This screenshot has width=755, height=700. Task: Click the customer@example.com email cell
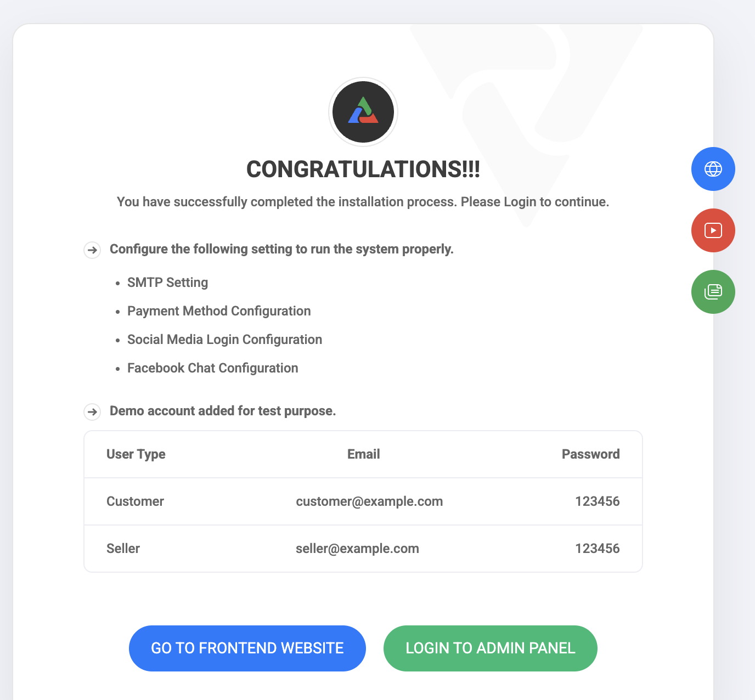tap(369, 501)
